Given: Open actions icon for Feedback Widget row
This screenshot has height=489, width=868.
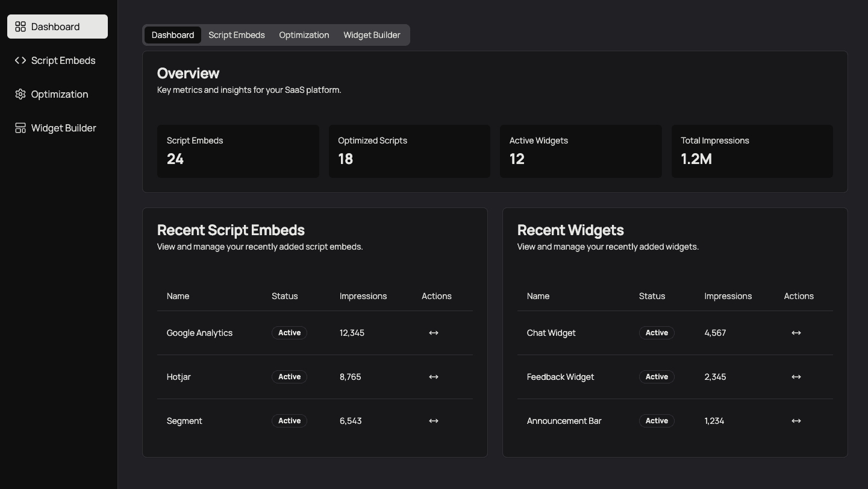Looking at the screenshot, I should click(796, 377).
